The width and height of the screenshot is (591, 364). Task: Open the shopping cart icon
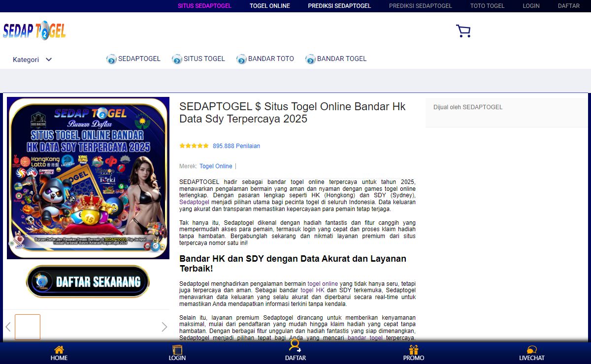(463, 31)
